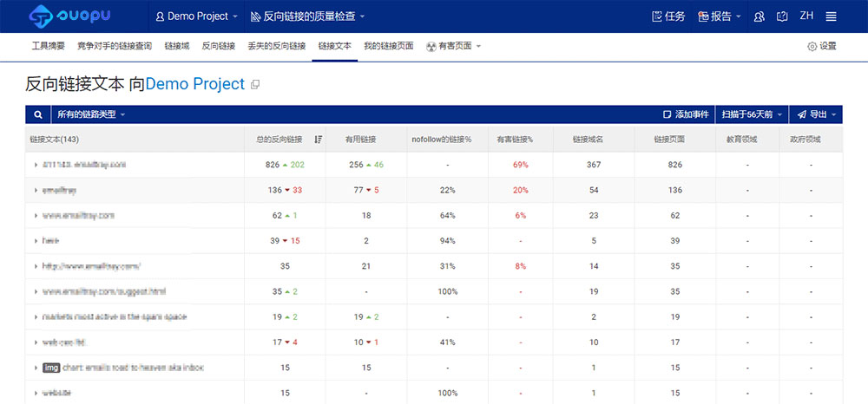Expand the first anchor text row
The image size is (868, 404).
coord(36,165)
